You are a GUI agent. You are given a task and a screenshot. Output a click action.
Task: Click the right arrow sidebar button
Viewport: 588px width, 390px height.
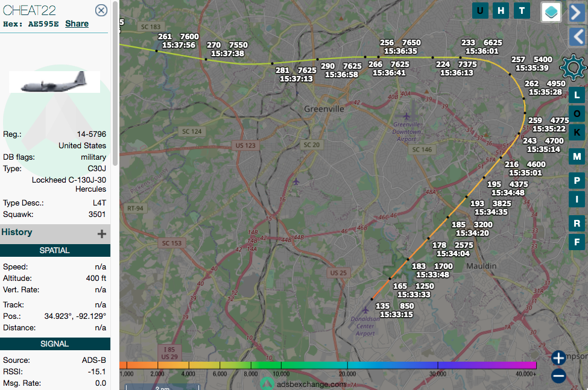click(578, 13)
